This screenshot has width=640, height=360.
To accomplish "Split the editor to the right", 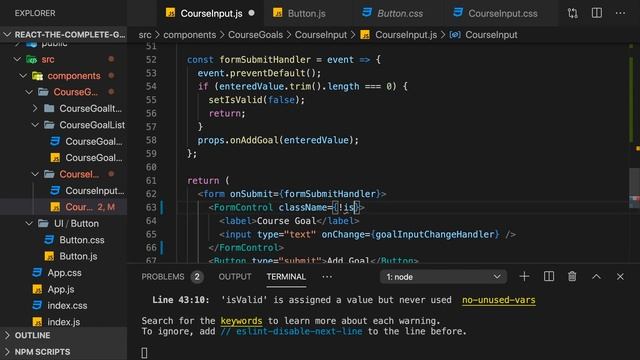I will point(597,13).
